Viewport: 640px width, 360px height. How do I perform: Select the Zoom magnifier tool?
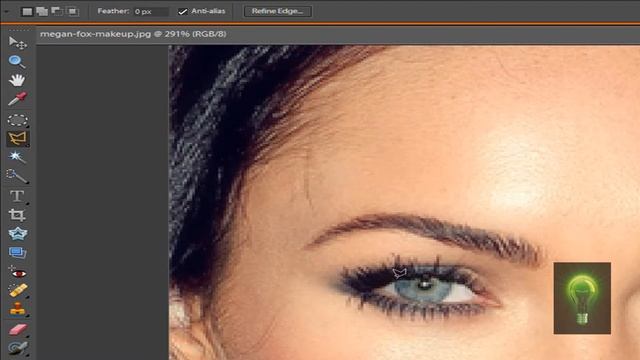click(x=17, y=61)
